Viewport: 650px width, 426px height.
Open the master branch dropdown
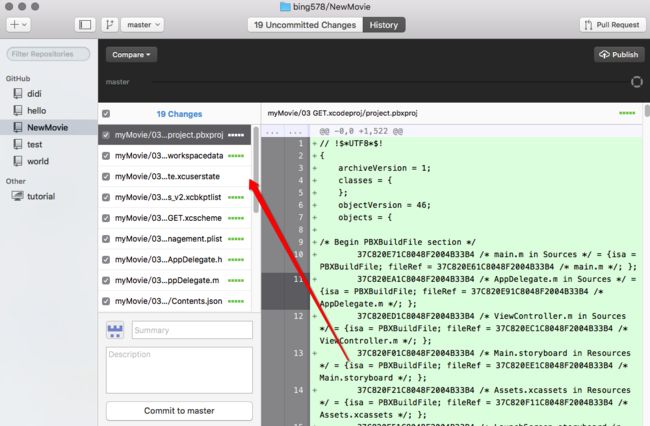pyautogui.click(x=143, y=25)
